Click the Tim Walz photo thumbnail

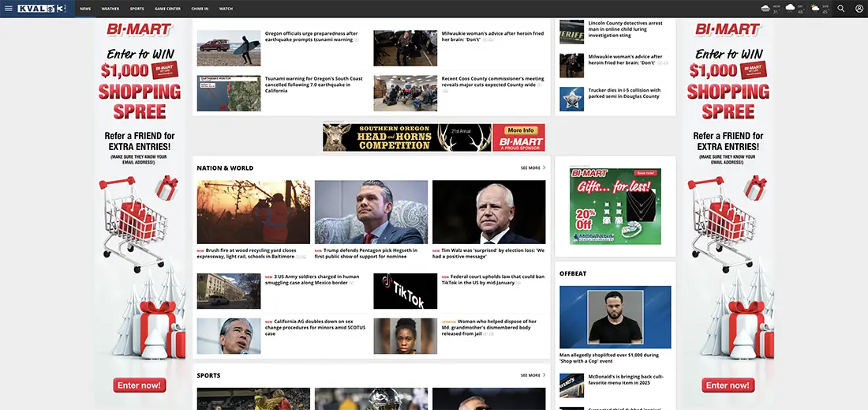[488, 212]
